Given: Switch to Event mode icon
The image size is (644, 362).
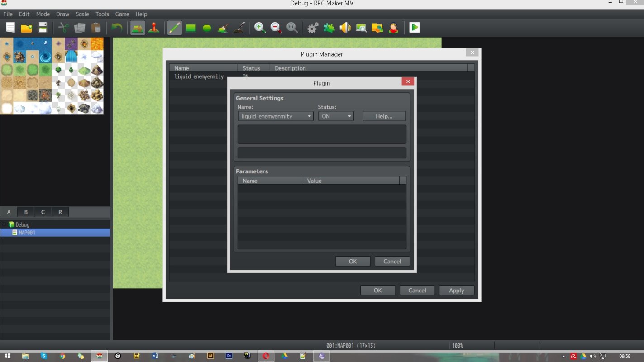Looking at the screenshot, I should [154, 28].
